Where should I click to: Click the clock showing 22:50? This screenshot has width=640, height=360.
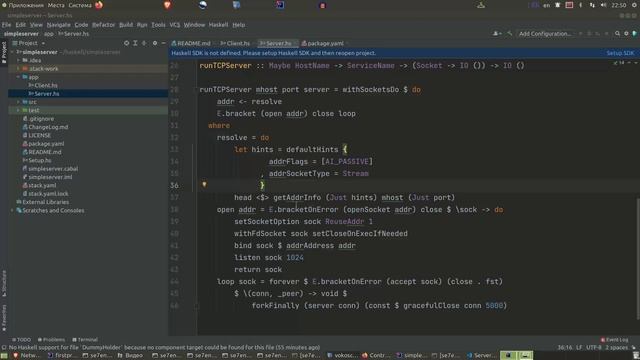pos(619,5)
